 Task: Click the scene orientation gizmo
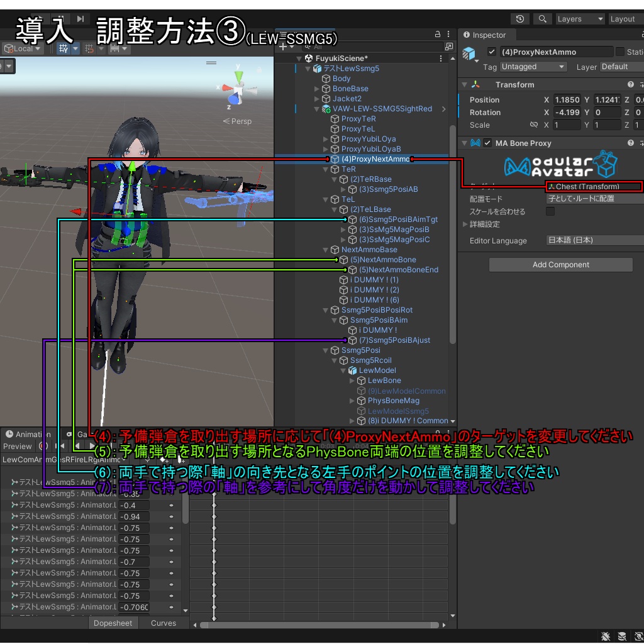coord(239,88)
